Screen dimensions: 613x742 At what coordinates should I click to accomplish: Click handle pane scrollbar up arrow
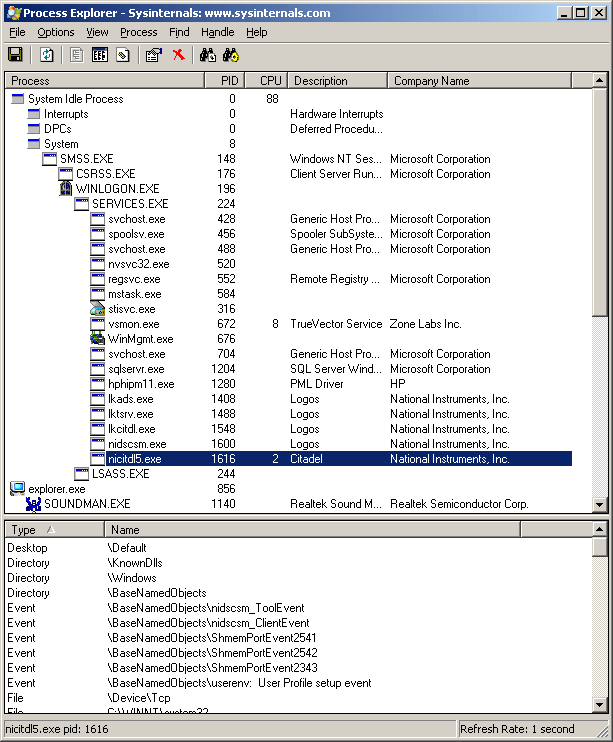tap(599, 529)
